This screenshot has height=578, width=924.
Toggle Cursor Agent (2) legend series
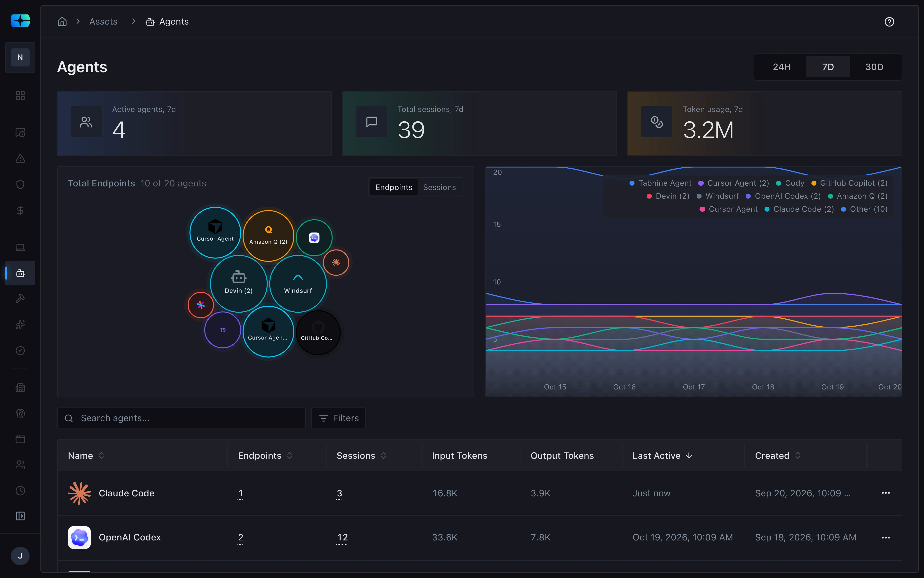click(734, 183)
